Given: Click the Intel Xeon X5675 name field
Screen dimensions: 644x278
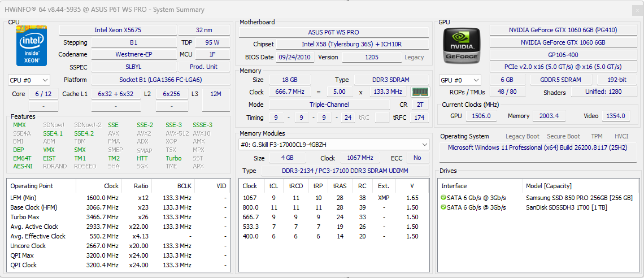Looking at the screenshot, I should (118, 30).
